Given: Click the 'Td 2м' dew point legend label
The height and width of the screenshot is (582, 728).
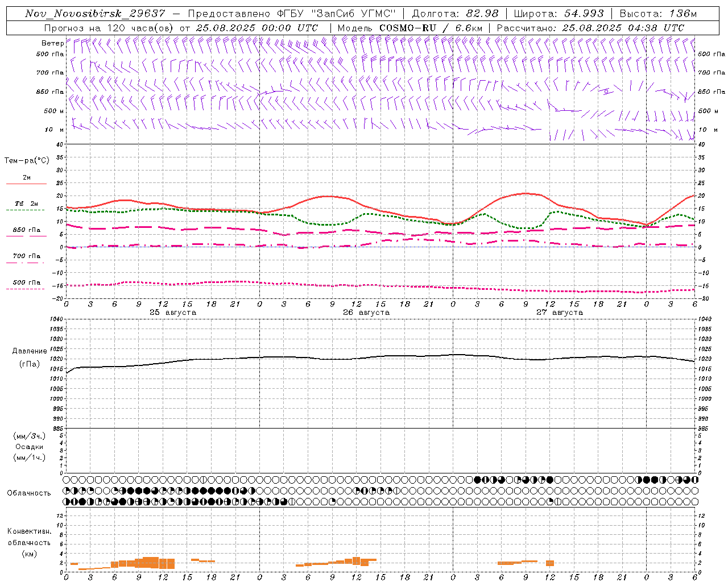Looking at the screenshot, I should 27,203.
